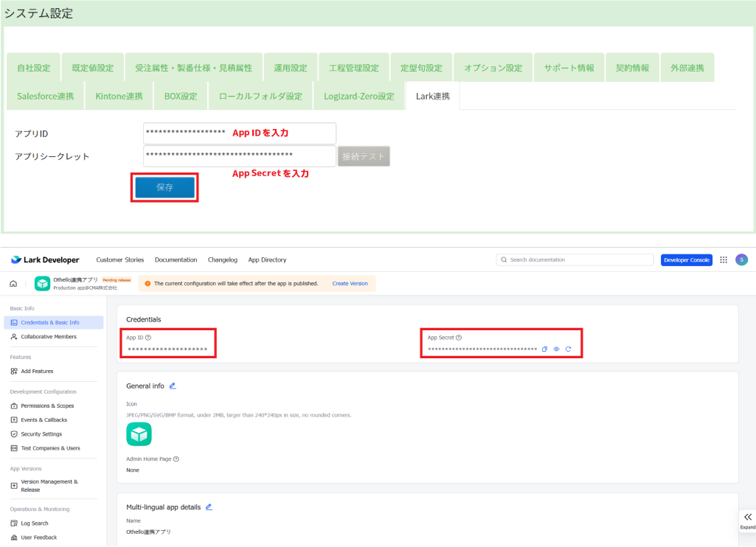Click the blue 保存 button

(165, 187)
